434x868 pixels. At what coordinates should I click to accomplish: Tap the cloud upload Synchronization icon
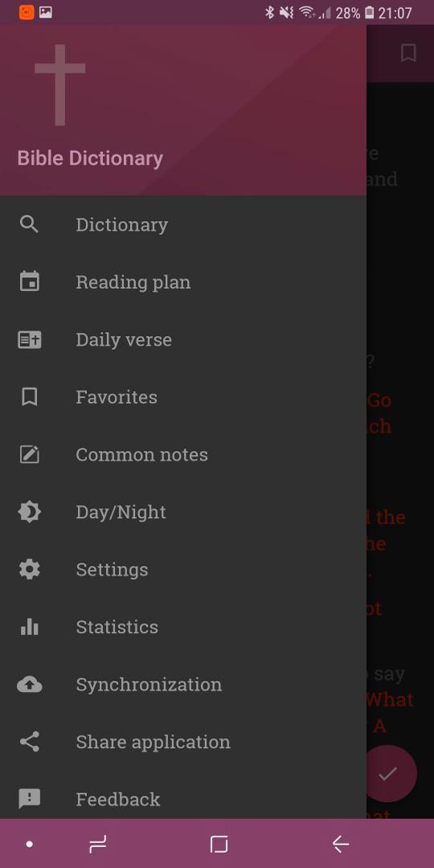click(x=30, y=685)
